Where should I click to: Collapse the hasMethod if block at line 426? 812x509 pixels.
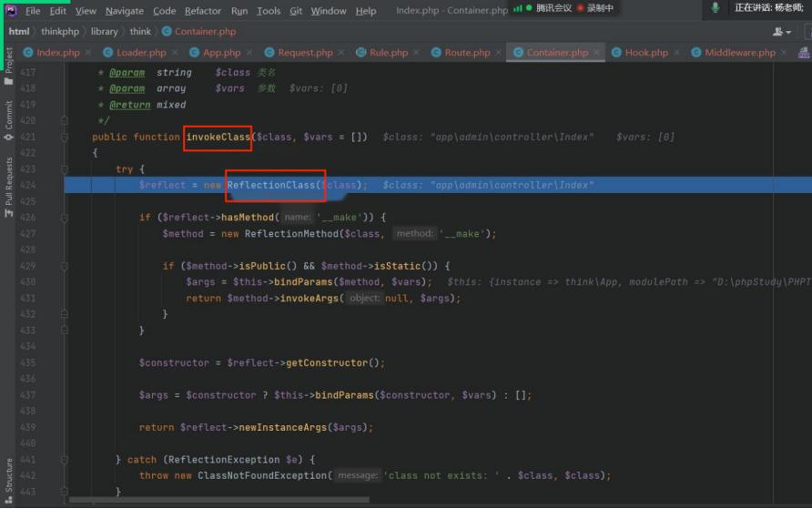[x=65, y=218]
